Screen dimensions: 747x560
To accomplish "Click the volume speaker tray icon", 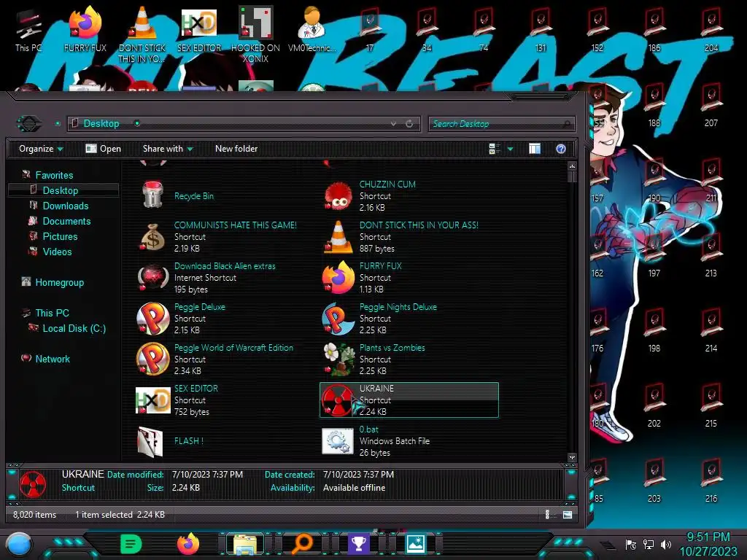I will (666, 544).
